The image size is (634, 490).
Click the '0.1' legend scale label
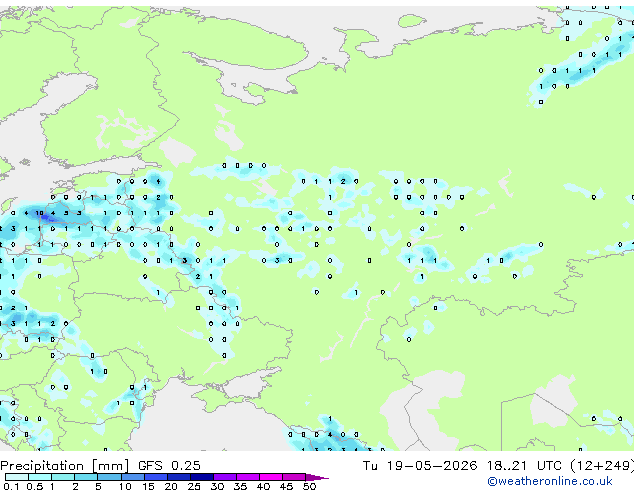pyautogui.click(x=11, y=486)
